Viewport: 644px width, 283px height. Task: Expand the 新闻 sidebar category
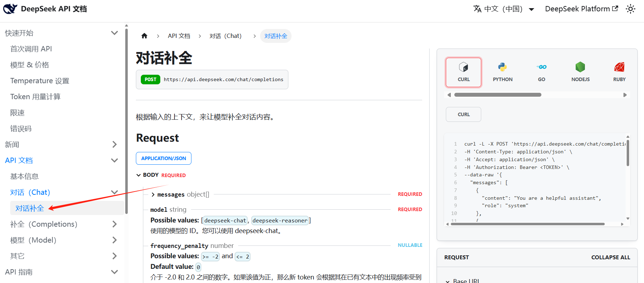(114, 145)
